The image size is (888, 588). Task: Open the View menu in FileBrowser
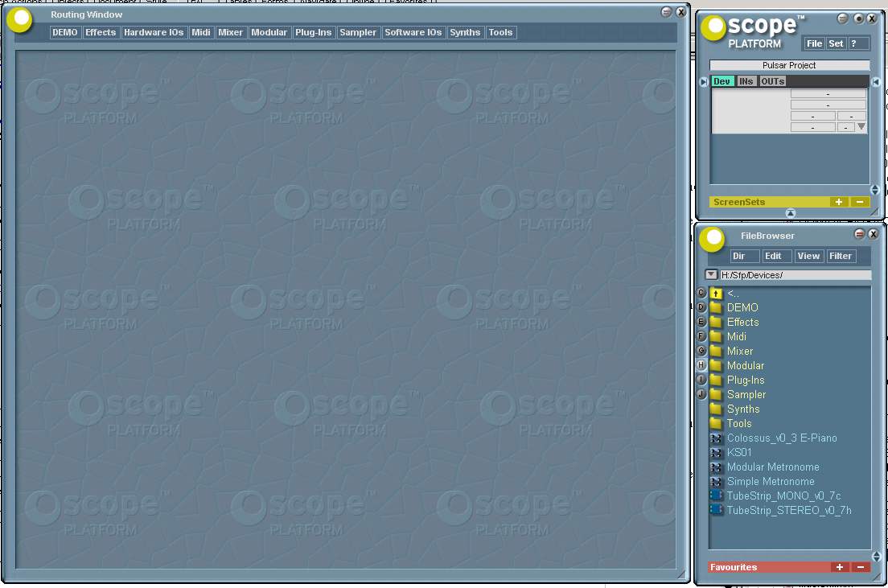click(808, 256)
